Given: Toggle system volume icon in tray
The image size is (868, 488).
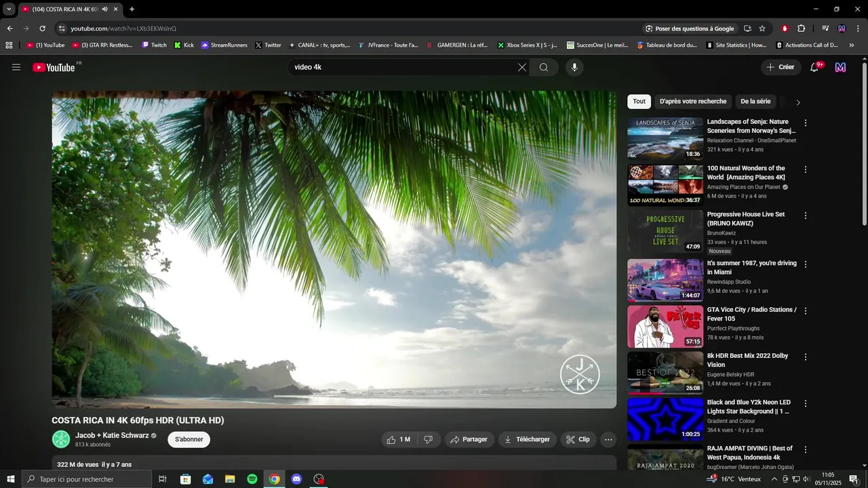Looking at the screenshot, I should click(x=806, y=479).
